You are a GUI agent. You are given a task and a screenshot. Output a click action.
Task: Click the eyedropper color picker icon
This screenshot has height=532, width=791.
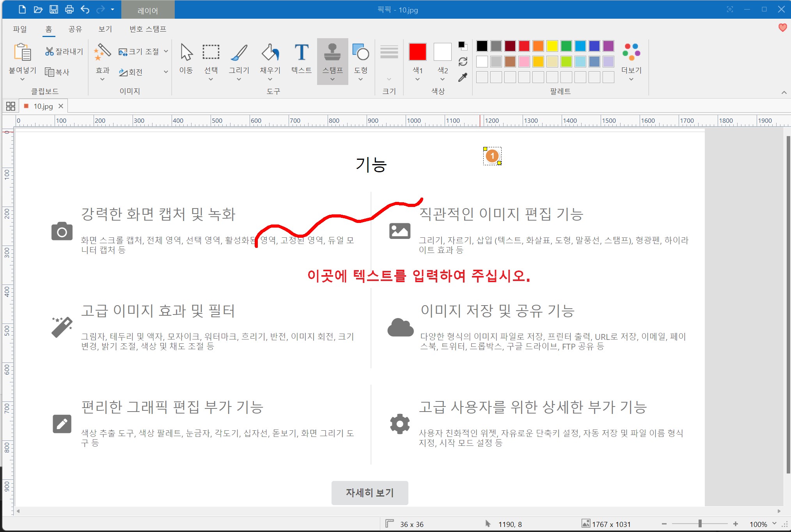tap(463, 77)
